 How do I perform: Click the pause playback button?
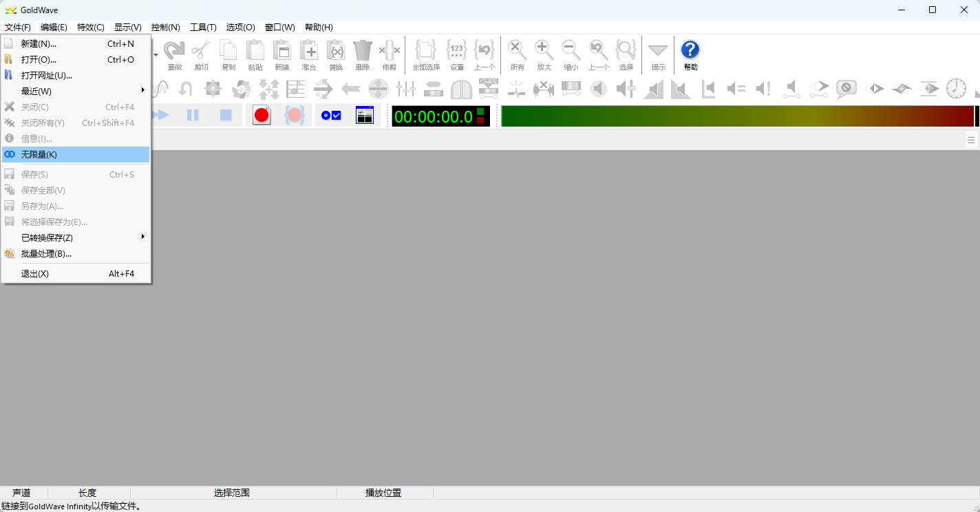pyautogui.click(x=193, y=115)
